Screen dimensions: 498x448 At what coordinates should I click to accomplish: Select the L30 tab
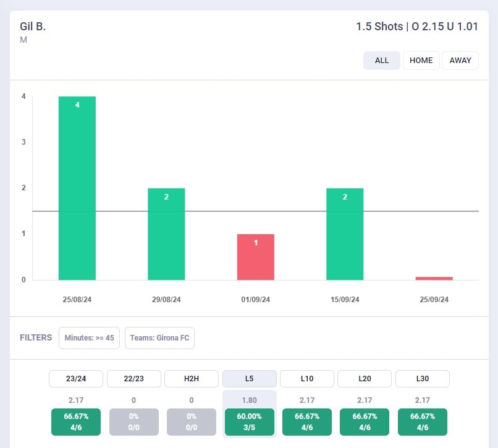pyautogui.click(x=423, y=378)
